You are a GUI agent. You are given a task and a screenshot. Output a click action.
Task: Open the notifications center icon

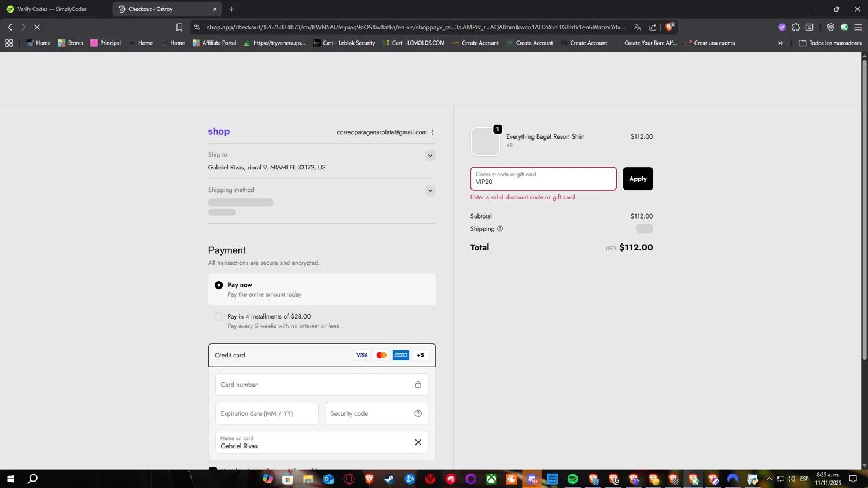pos(853,479)
